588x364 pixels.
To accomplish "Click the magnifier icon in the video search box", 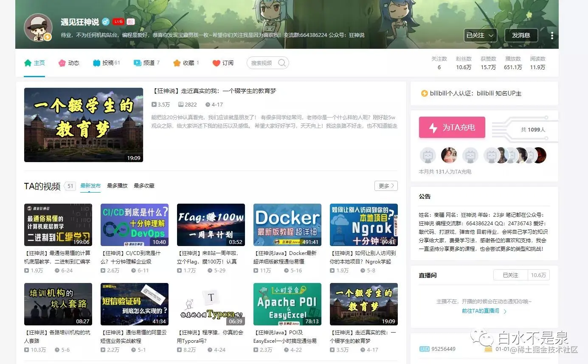I will point(282,63).
